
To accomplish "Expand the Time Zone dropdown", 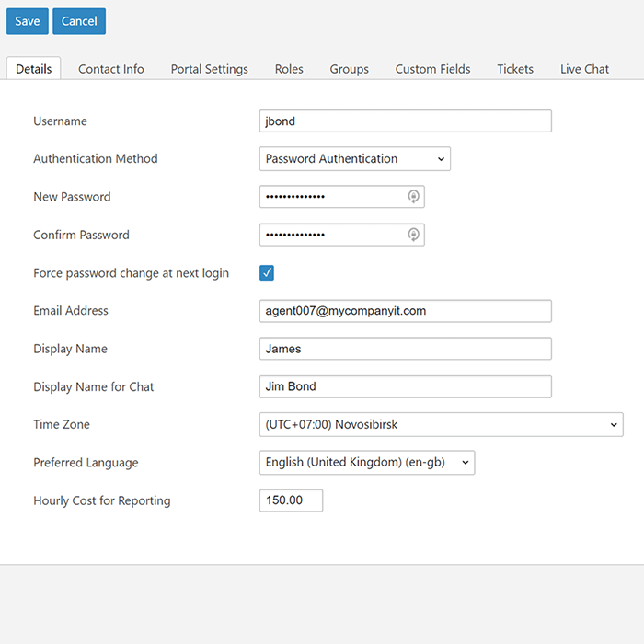I will (441, 424).
